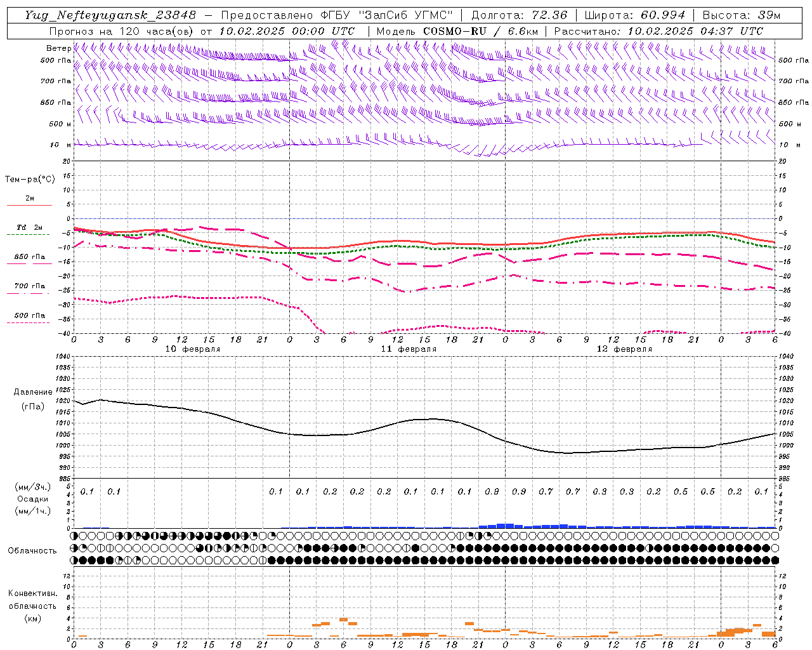Click the (мм/3ч.) precipitation unit label

33,487
